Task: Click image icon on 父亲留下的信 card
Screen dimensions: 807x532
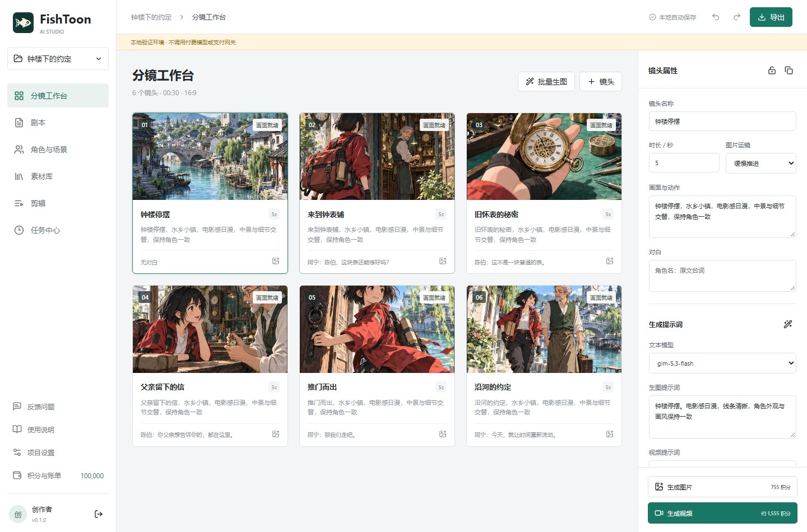Action: coord(276,434)
